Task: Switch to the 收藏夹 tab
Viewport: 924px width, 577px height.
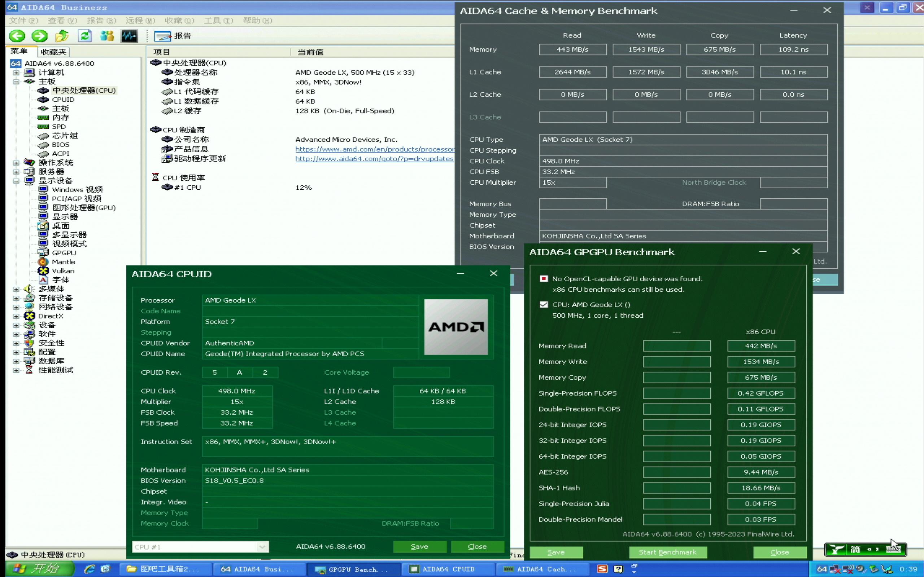Action: [x=53, y=52]
